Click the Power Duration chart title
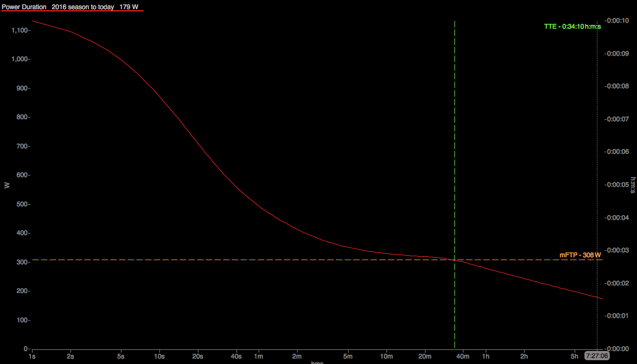The image size is (637, 364). point(70,6)
